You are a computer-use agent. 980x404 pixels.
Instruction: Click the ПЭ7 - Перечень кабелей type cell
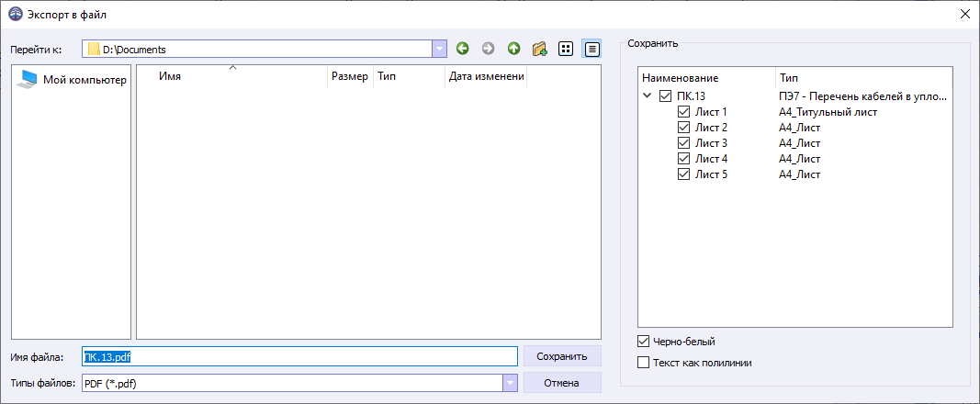pos(863,96)
